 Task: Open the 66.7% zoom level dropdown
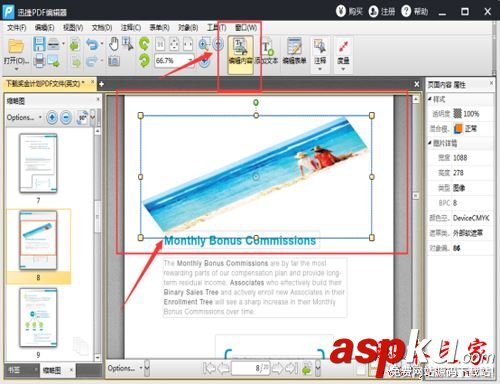tap(190, 61)
